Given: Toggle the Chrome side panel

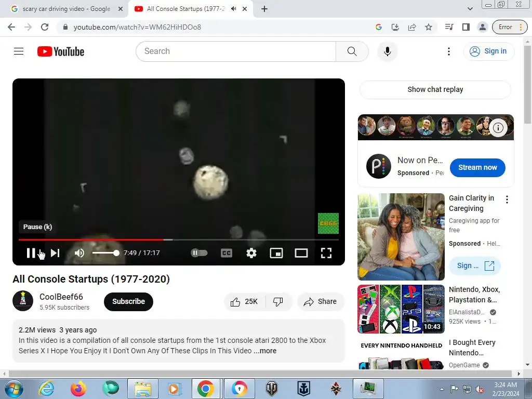Looking at the screenshot, I should click(466, 27).
